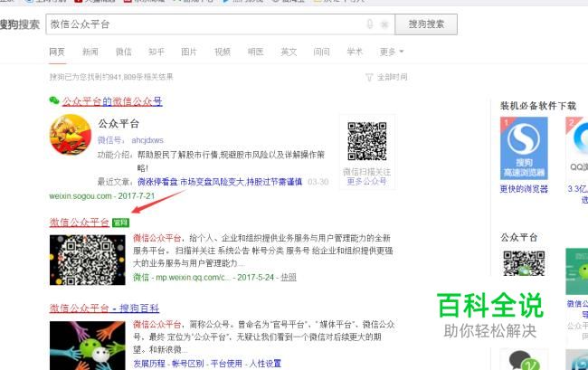The height and width of the screenshot is (370, 588).
Task: Click the 公众平台 account title
Action: (x=119, y=124)
